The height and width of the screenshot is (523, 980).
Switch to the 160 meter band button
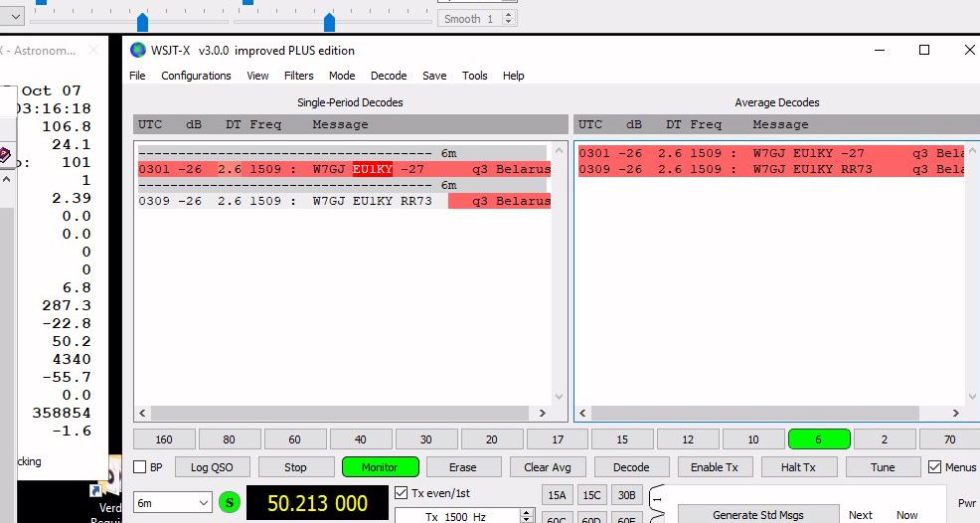(164, 439)
